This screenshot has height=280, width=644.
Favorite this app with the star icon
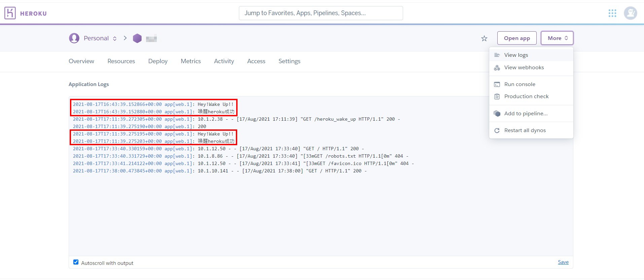[x=484, y=38]
